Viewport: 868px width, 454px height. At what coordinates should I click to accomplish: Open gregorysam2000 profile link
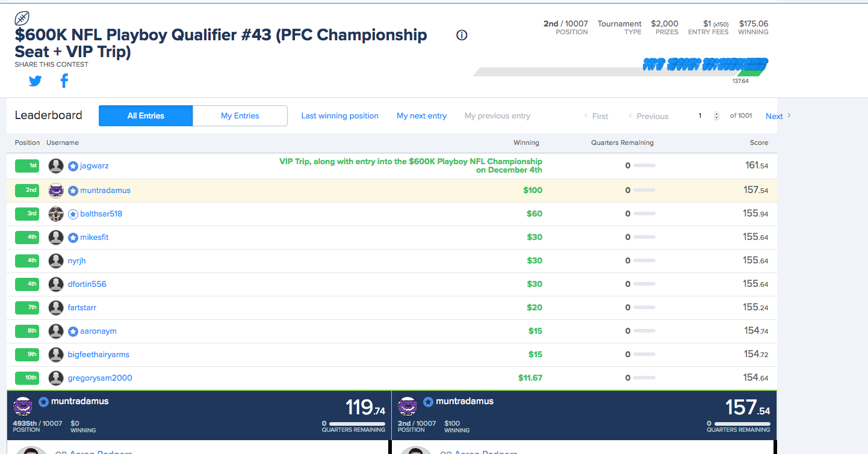tap(100, 378)
